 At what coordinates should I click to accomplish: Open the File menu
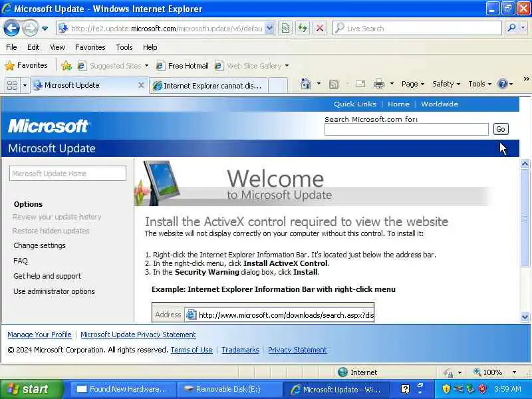[x=11, y=47]
